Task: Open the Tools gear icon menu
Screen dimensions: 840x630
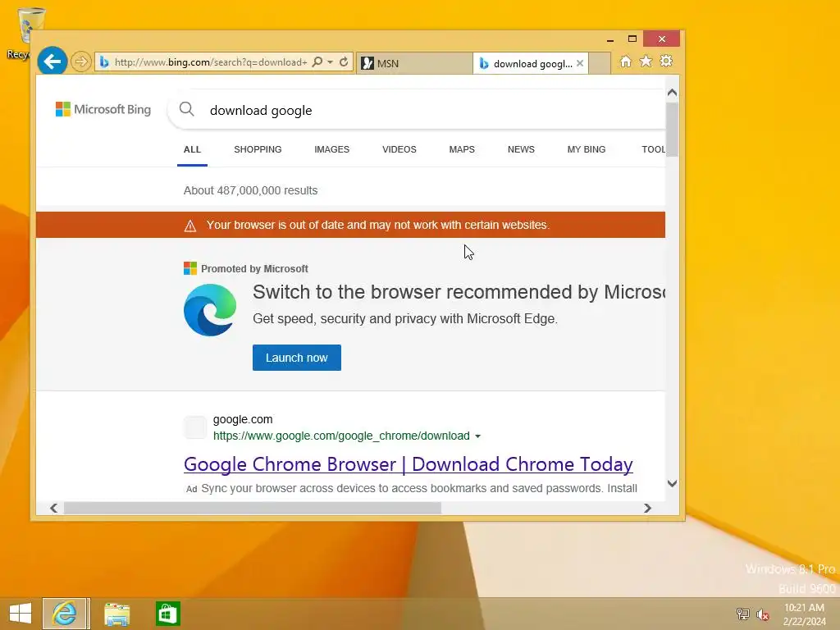Action: pyautogui.click(x=666, y=61)
